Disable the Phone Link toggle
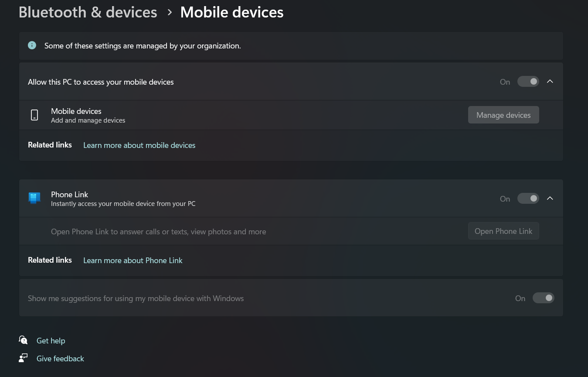588x377 pixels. pyautogui.click(x=528, y=198)
